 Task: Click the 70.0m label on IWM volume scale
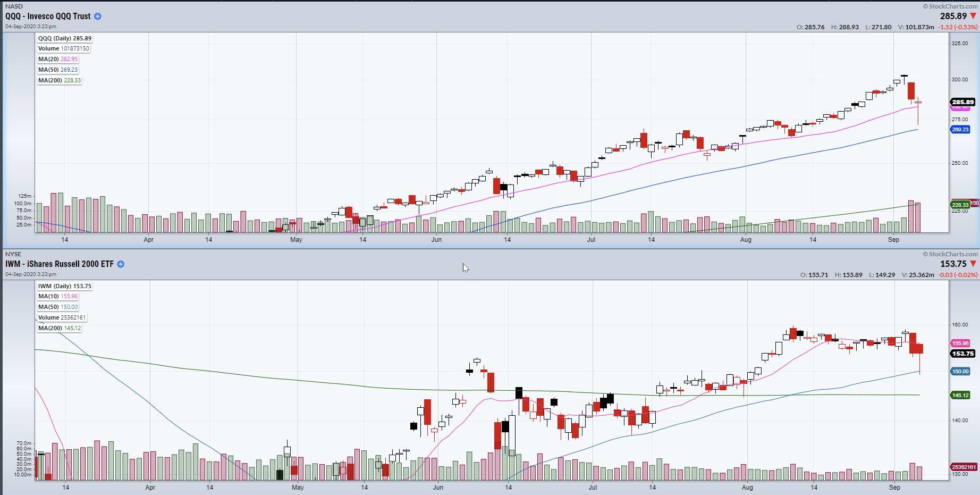24,443
